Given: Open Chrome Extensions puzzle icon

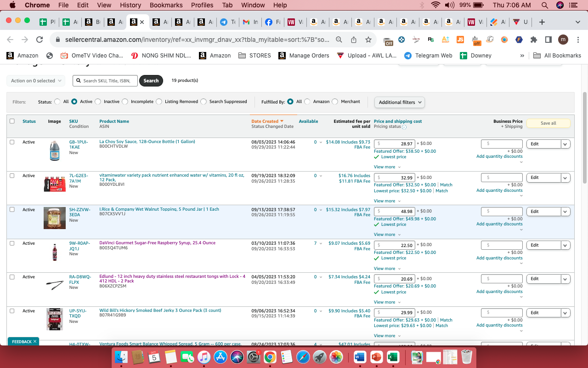Looking at the screenshot, I should tap(534, 40).
